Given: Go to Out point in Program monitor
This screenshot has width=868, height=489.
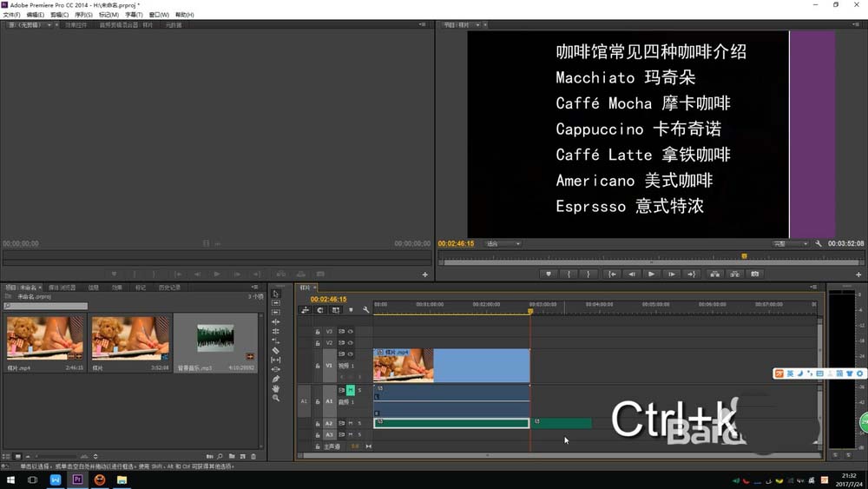Looking at the screenshot, I should coord(692,274).
